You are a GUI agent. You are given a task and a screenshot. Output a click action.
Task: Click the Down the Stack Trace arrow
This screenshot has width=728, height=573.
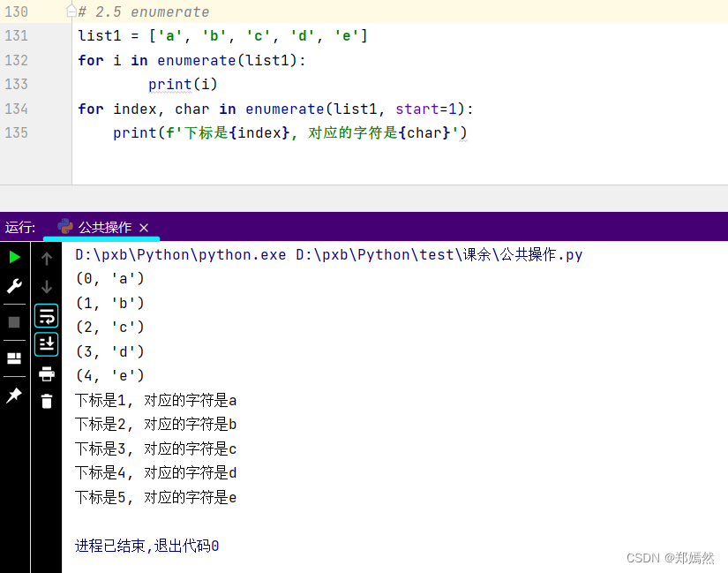click(x=46, y=285)
